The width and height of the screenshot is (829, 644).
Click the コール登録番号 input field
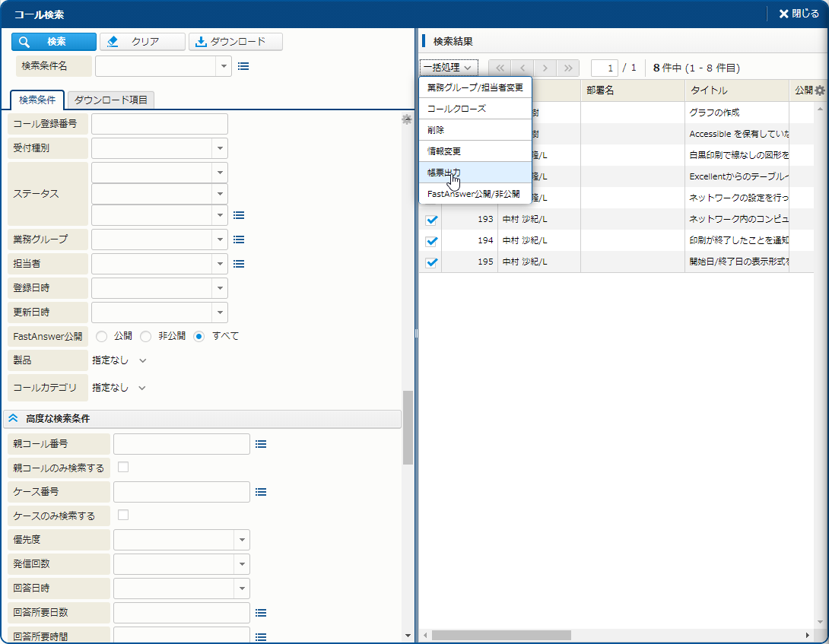[x=160, y=124]
